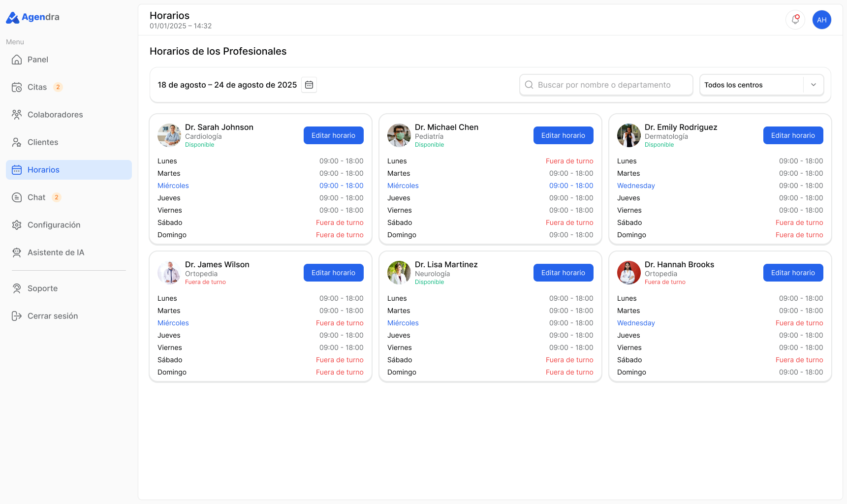The image size is (847, 504).
Task: Click Editar horario for Dr. Hannah Brooks
Action: point(793,273)
